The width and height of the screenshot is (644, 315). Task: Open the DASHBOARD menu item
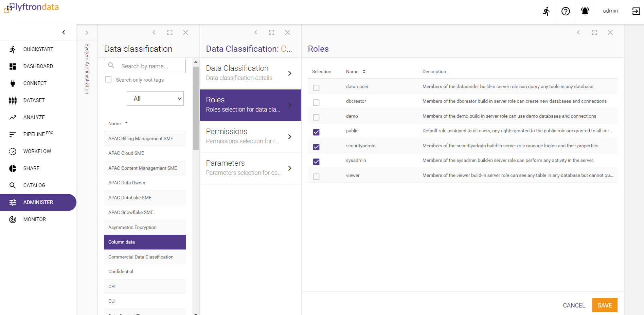pos(38,66)
